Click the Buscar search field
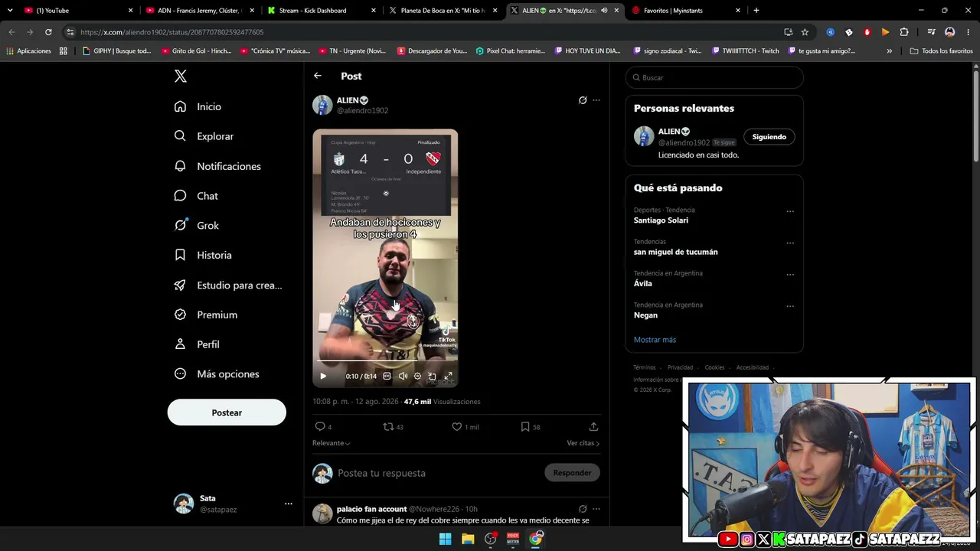The height and width of the screenshot is (551, 980). (714, 77)
